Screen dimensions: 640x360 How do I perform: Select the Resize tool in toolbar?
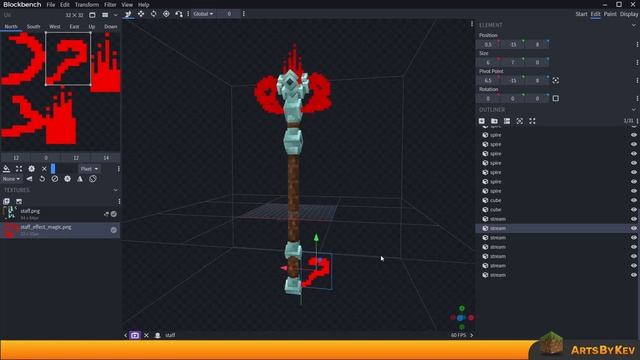(x=141, y=14)
